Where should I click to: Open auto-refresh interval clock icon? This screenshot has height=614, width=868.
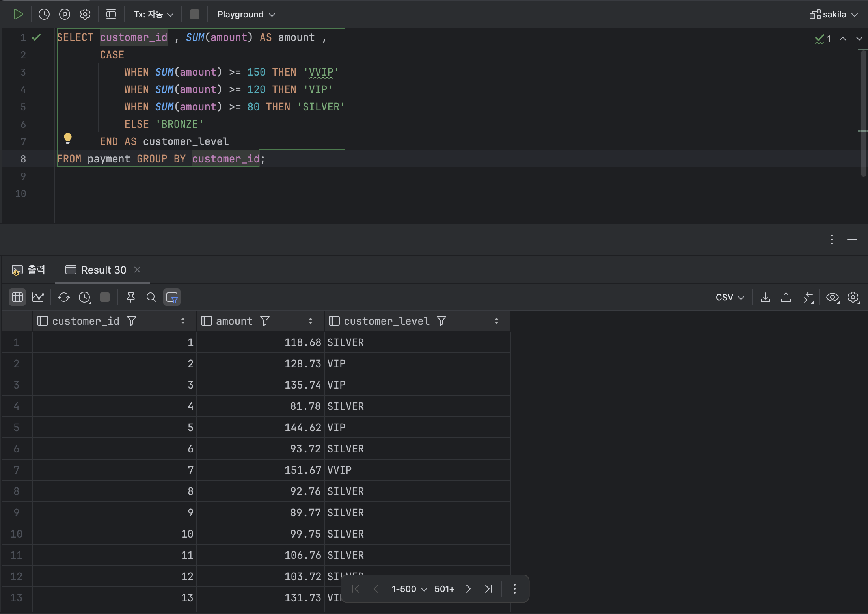(x=85, y=297)
